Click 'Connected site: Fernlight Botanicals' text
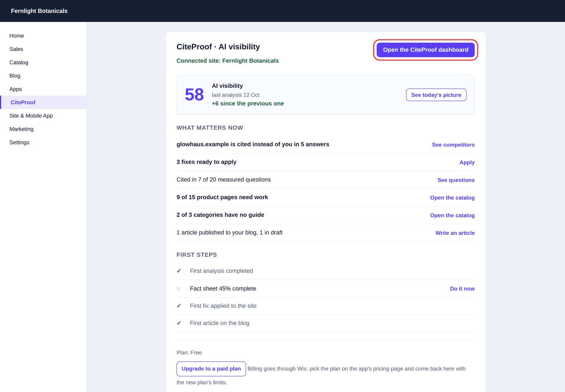This screenshot has width=565, height=392. coord(227,61)
